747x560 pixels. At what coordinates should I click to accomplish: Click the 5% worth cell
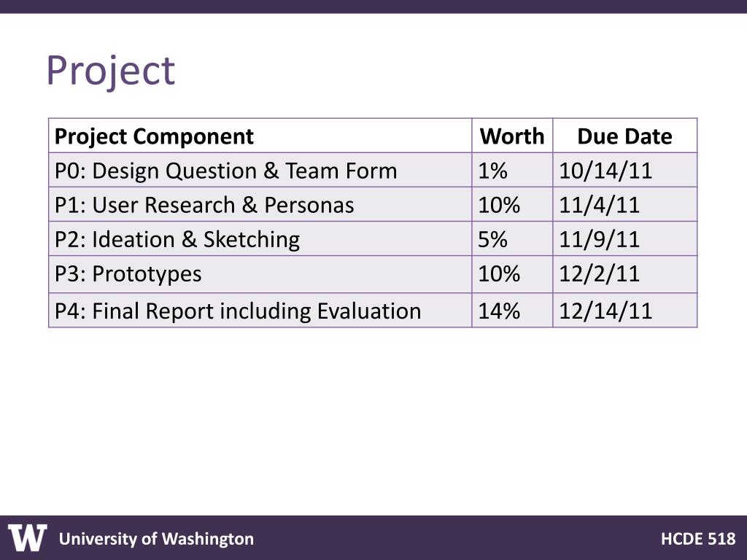click(x=512, y=238)
